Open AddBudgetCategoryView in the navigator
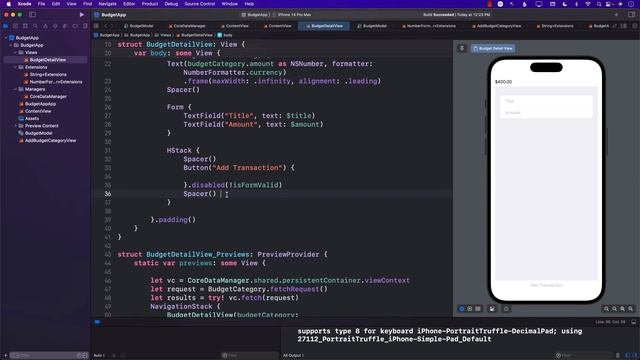640x360 pixels. tap(50, 140)
